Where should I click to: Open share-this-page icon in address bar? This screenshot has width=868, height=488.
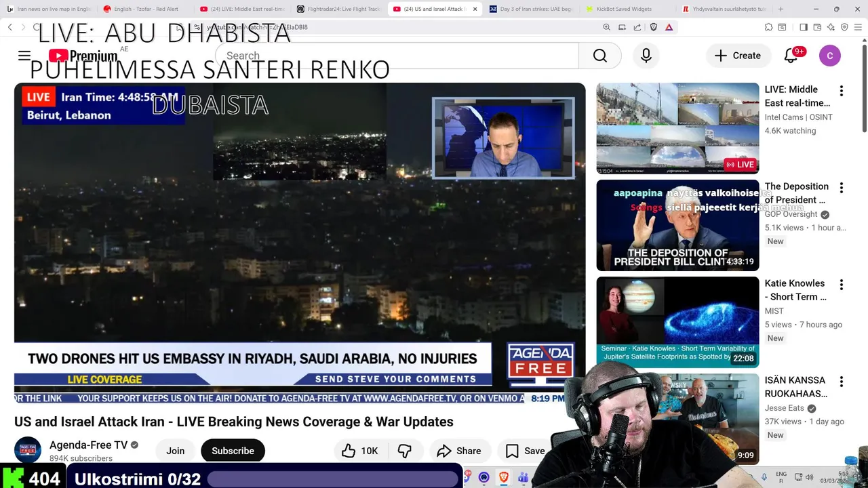coord(637,27)
